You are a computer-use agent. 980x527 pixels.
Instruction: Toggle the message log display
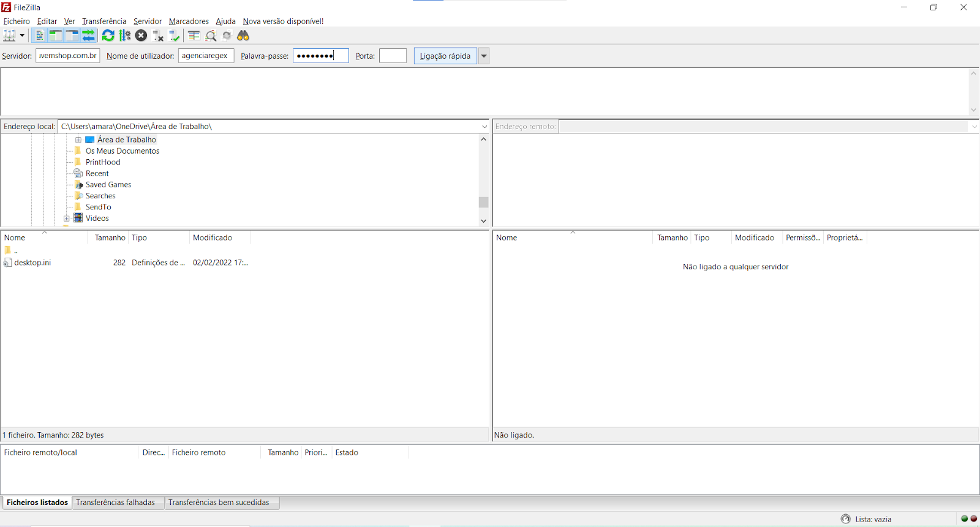(x=39, y=36)
